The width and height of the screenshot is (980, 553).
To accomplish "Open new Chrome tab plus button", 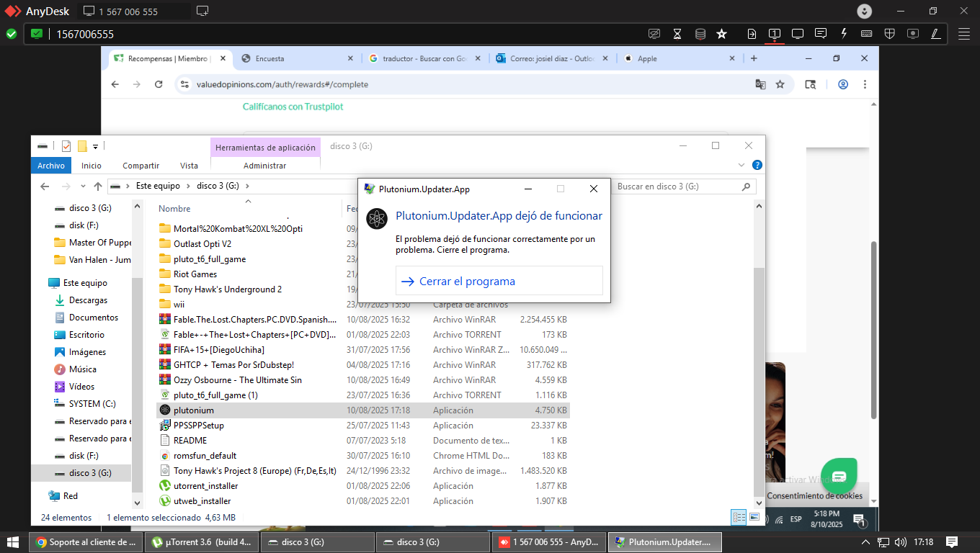I will pyautogui.click(x=754, y=58).
